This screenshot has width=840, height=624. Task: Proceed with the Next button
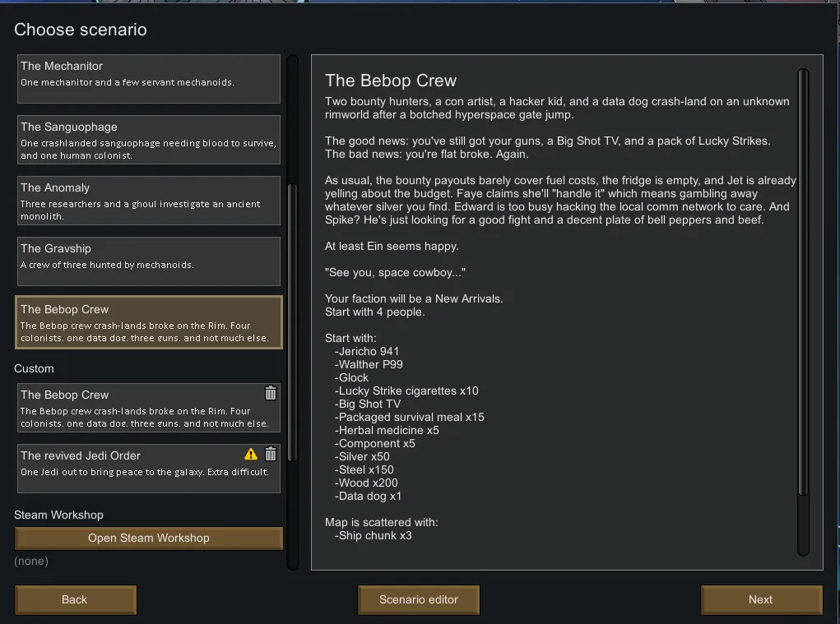(761, 599)
